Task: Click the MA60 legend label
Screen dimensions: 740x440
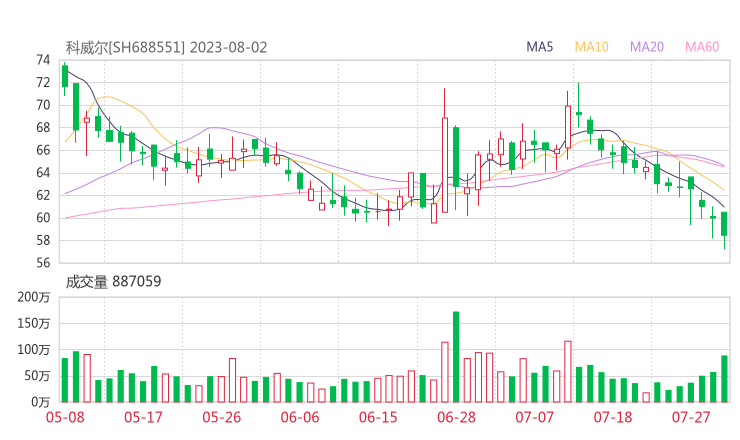Action: [x=702, y=47]
